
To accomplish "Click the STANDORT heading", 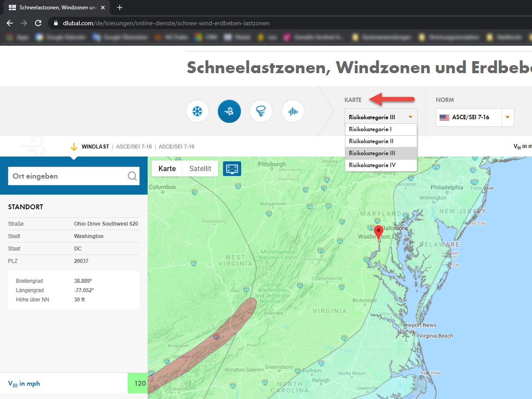I will pos(26,207).
